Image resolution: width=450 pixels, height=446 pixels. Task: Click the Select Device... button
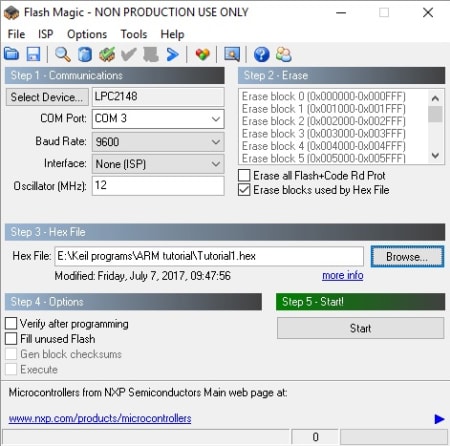point(47,97)
